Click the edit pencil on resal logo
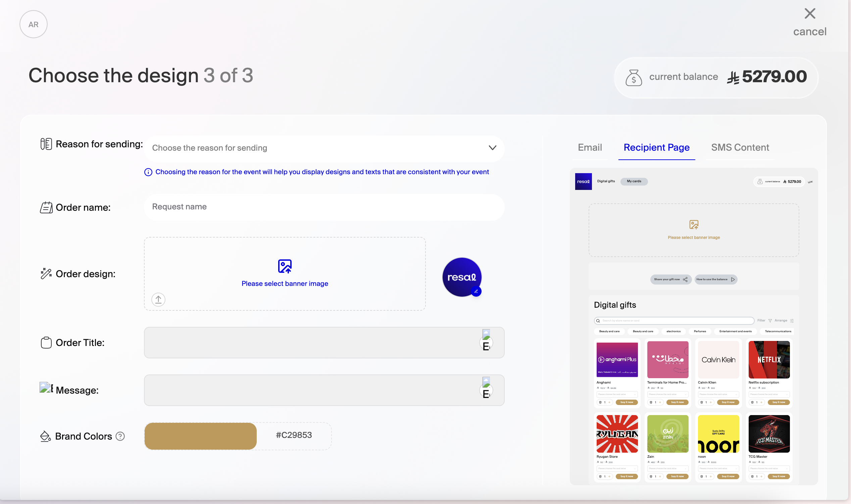The height and width of the screenshot is (504, 851). 476,291
